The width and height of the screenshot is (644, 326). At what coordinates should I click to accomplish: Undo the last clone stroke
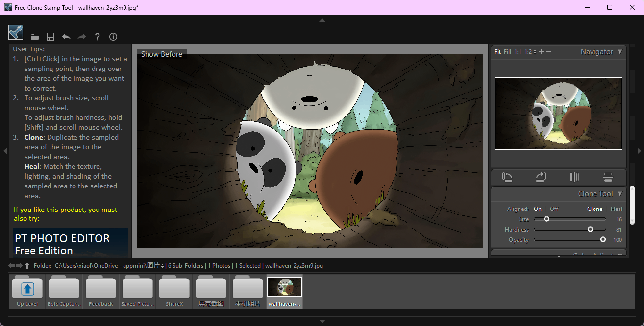(x=66, y=37)
